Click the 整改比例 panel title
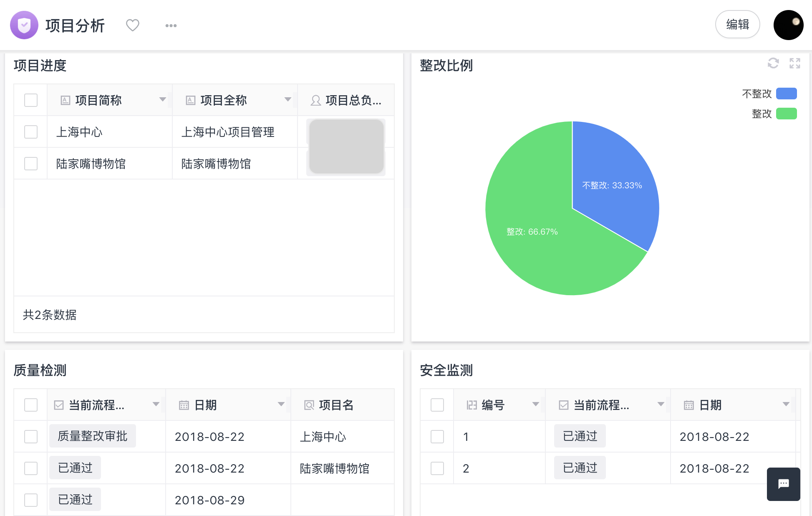This screenshot has width=812, height=516. click(446, 66)
